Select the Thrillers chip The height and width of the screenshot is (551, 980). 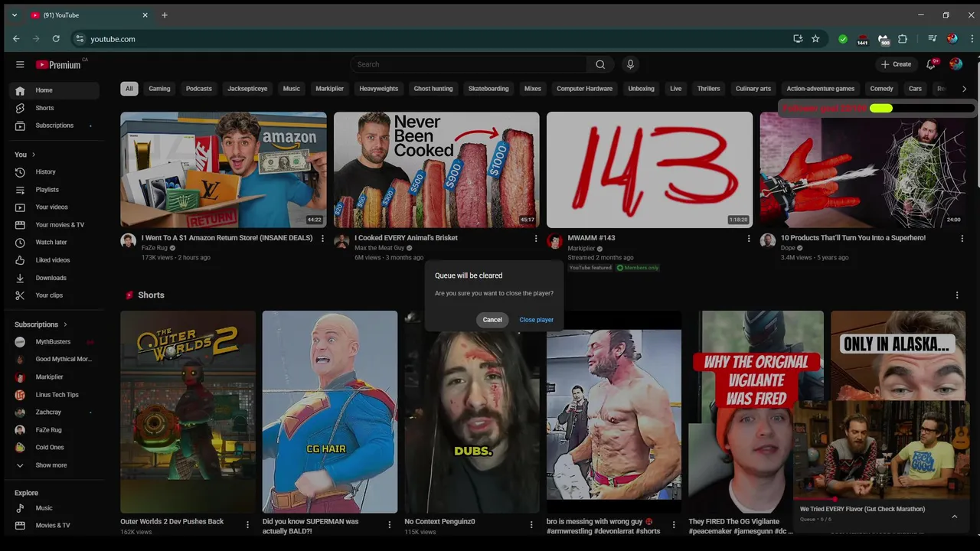(708, 89)
